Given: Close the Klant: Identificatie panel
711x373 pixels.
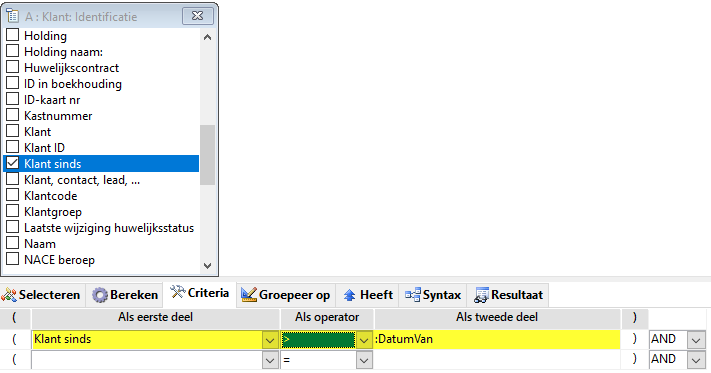Looking at the screenshot, I should (198, 16).
